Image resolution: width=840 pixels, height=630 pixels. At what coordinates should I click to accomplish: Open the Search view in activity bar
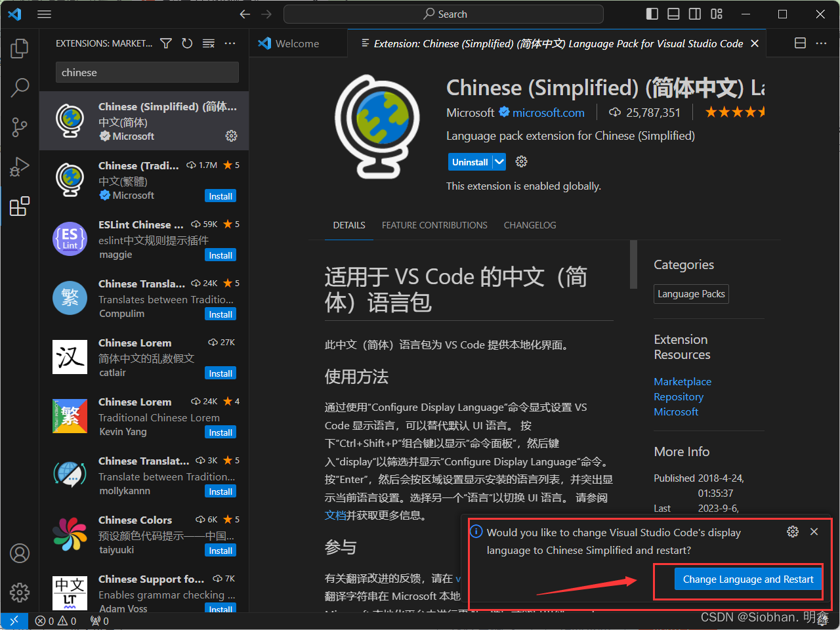tap(20, 87)
